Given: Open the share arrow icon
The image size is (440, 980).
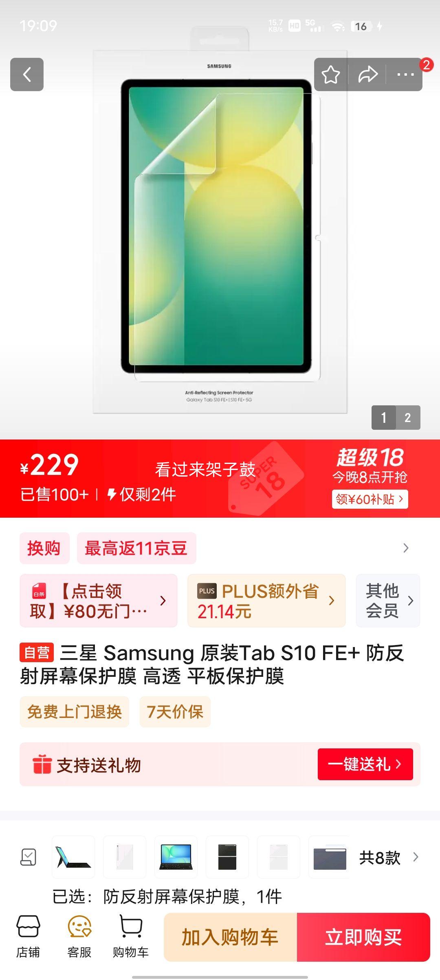Looking at the screenshot, I should [368, 74].
